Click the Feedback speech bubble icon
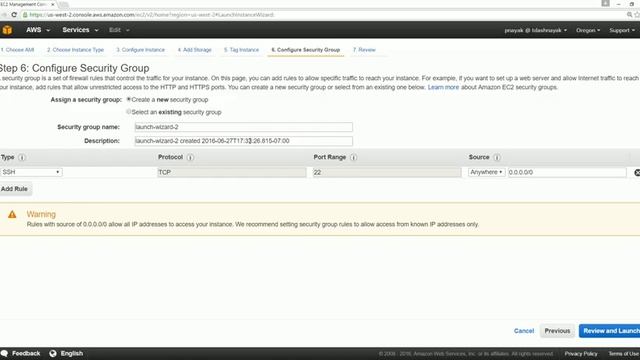Viewport: 640px width, 360px height. click(x=4, y=353)
